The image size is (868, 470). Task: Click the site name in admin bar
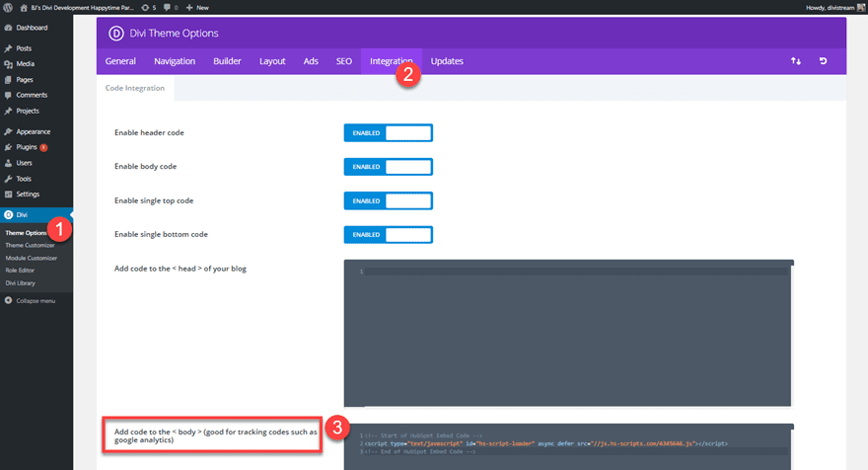tap(83, 8)
